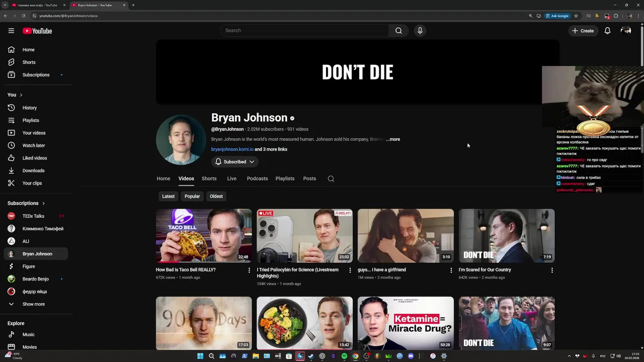644x362 pixels.
Task: Click the search magnifier button
Action: click(398, 31)
